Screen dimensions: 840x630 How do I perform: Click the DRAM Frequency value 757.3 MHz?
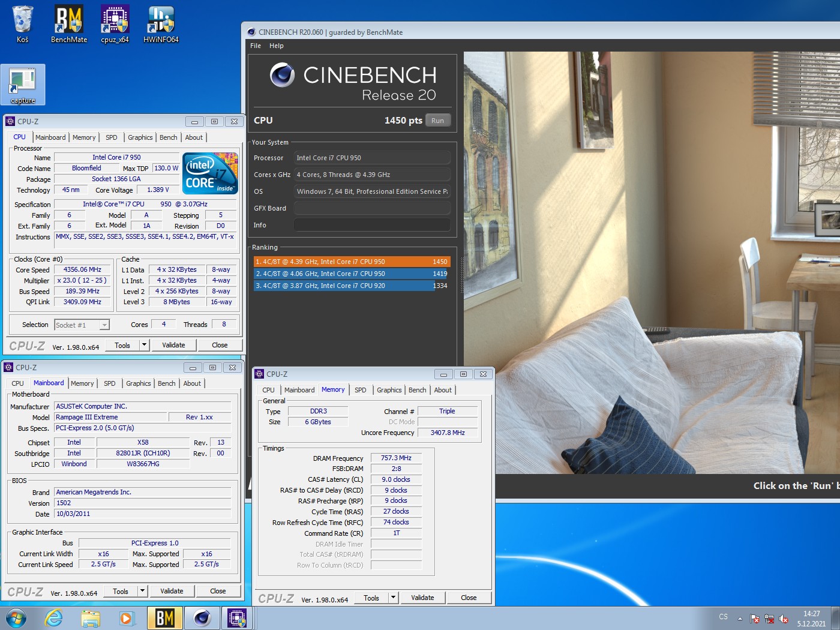pyautogui.click(x=396, y=458)
